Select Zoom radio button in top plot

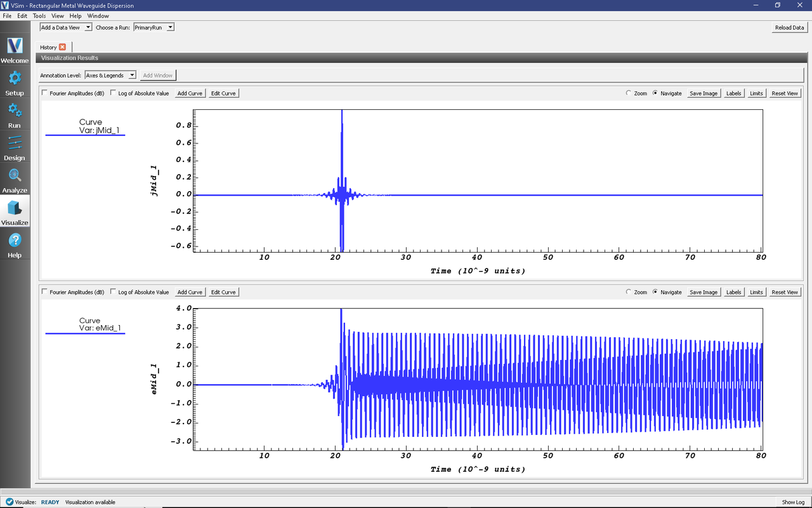[629, 93]
